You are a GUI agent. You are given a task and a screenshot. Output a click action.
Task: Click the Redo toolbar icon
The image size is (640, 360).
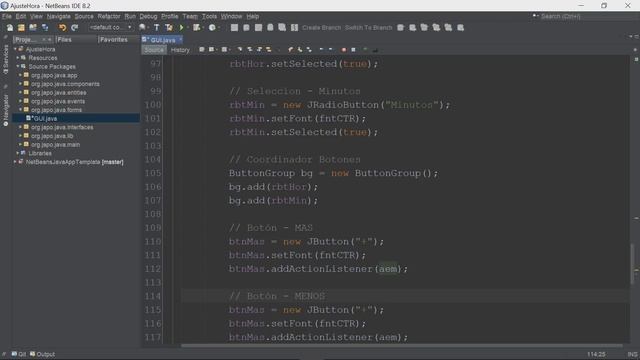74,28
